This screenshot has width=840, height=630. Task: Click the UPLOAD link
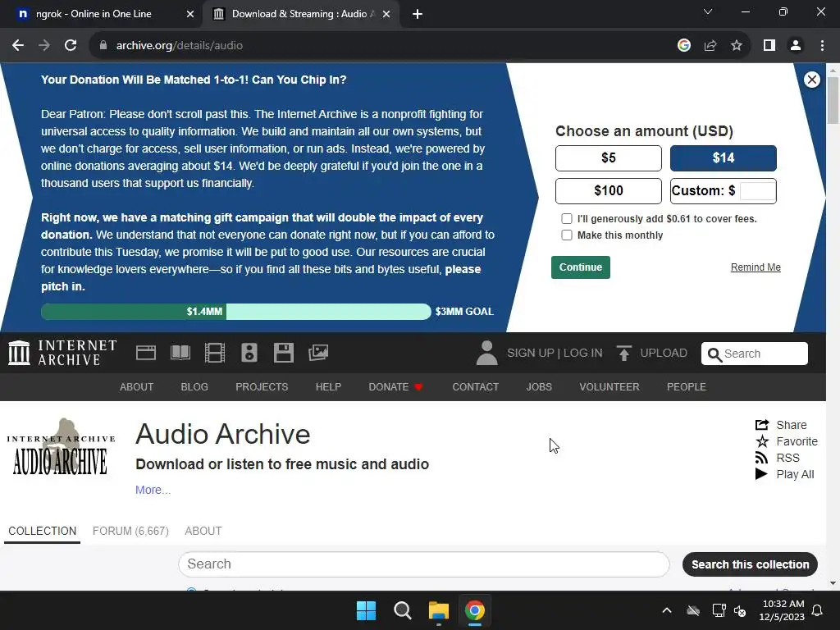click(664, 353)
